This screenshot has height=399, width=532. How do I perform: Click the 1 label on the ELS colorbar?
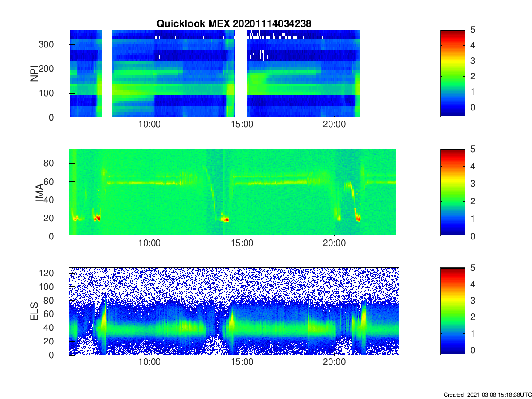pyautogui.click(x=473, y=334)
